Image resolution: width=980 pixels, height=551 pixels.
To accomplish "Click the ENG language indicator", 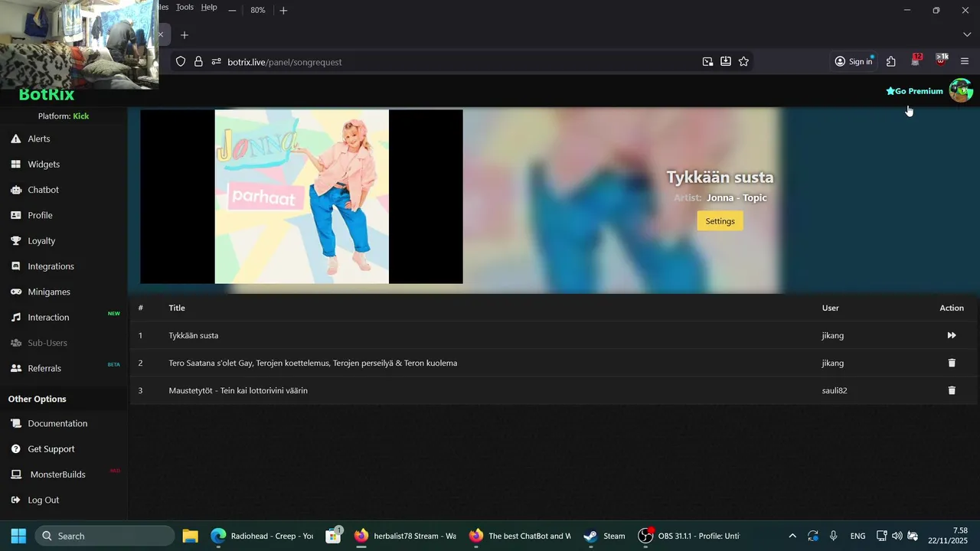I will tap(858, 536).
